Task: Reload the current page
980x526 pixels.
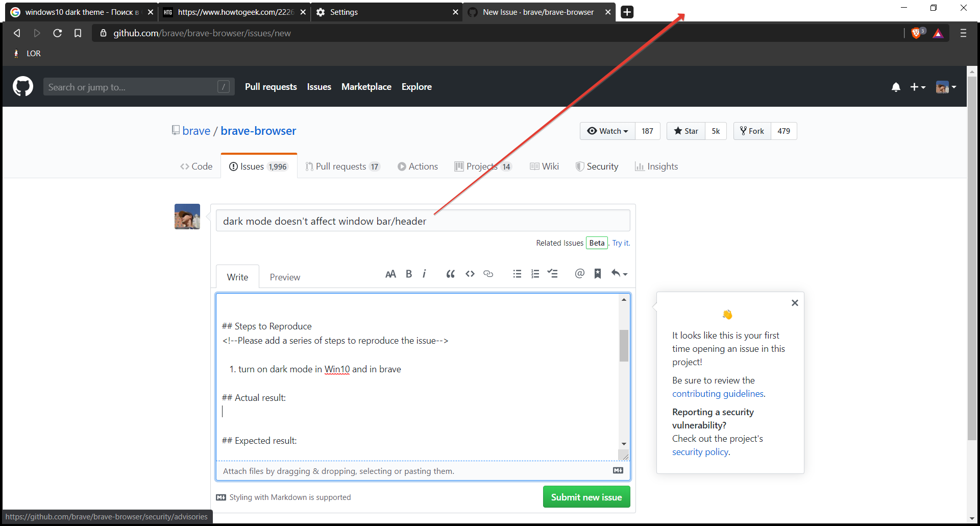Action: pyautogui.click(x=57, y=33)
